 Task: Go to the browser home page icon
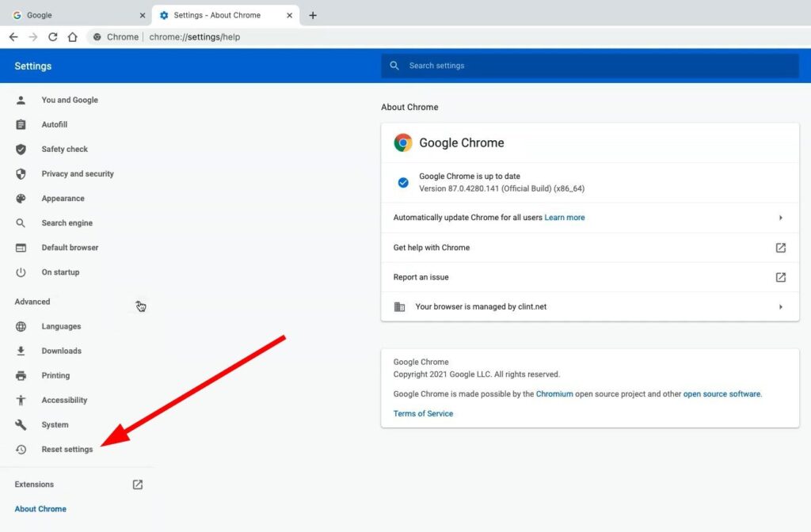(x=73, y=37)
